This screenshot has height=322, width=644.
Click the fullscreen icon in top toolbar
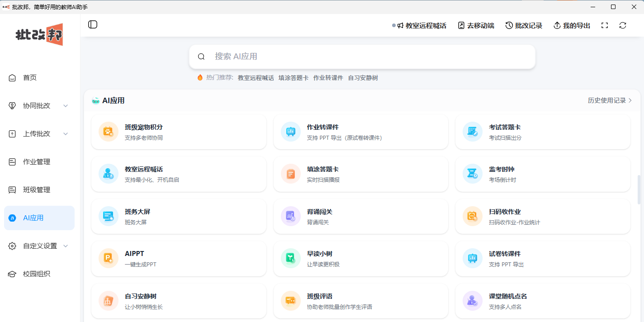(604, 25)
